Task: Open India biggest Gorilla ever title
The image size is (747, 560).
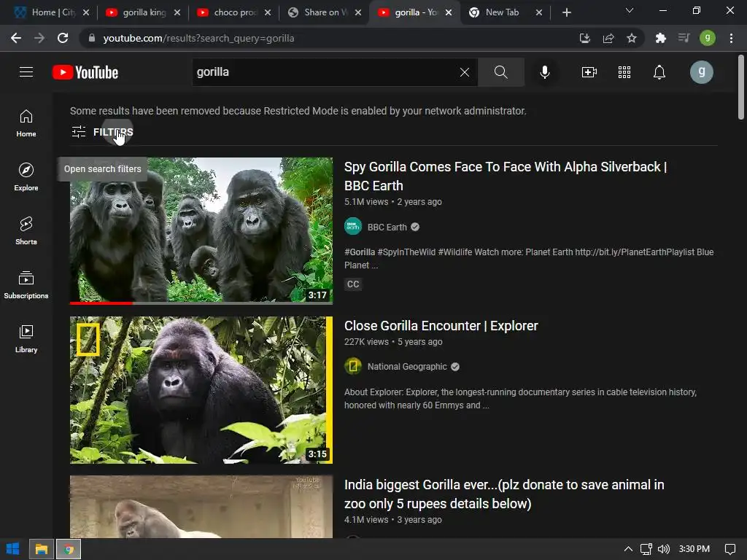Action: [x=504, y=494]
